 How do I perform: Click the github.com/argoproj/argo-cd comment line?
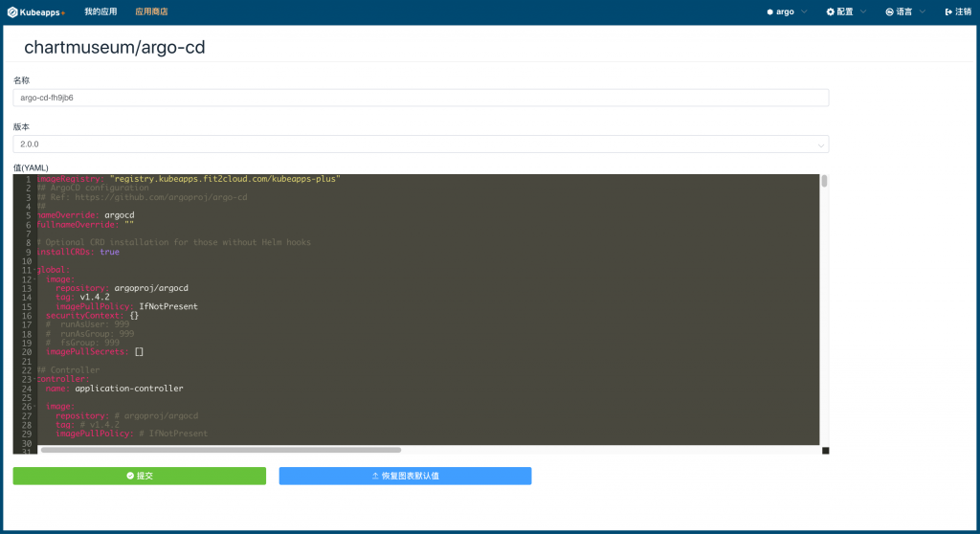tap(142, 197)
